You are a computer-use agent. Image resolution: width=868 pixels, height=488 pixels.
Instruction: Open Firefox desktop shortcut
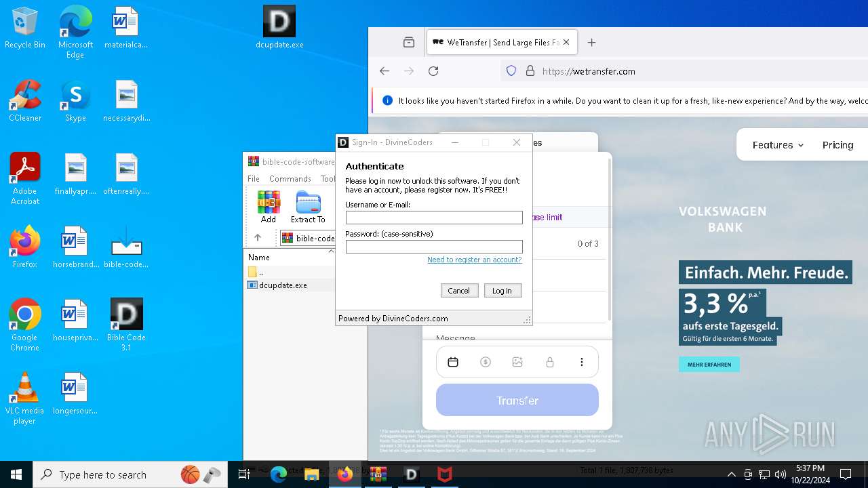[x=25, y=247]
